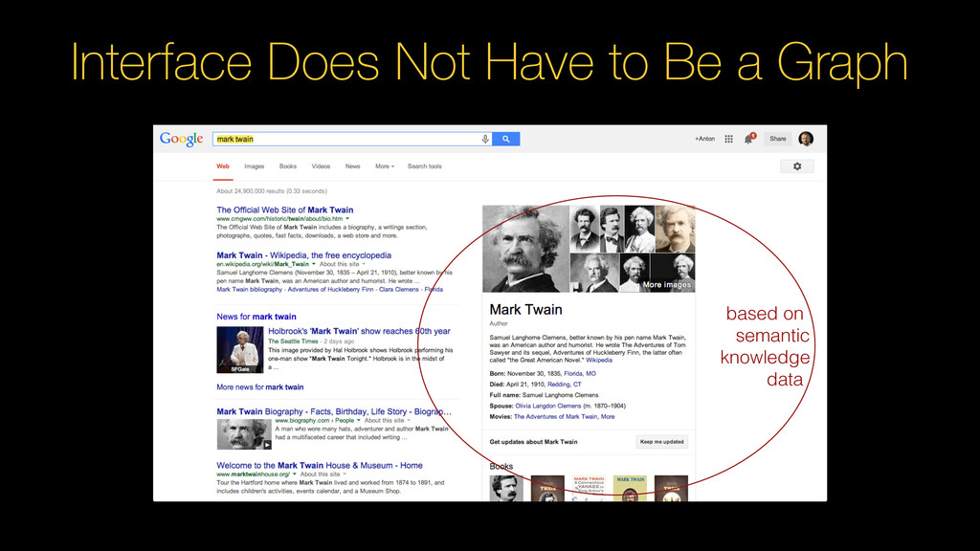Click the Google logo
Viewport: 980px width, 551px height.
[x=181, y=139]
